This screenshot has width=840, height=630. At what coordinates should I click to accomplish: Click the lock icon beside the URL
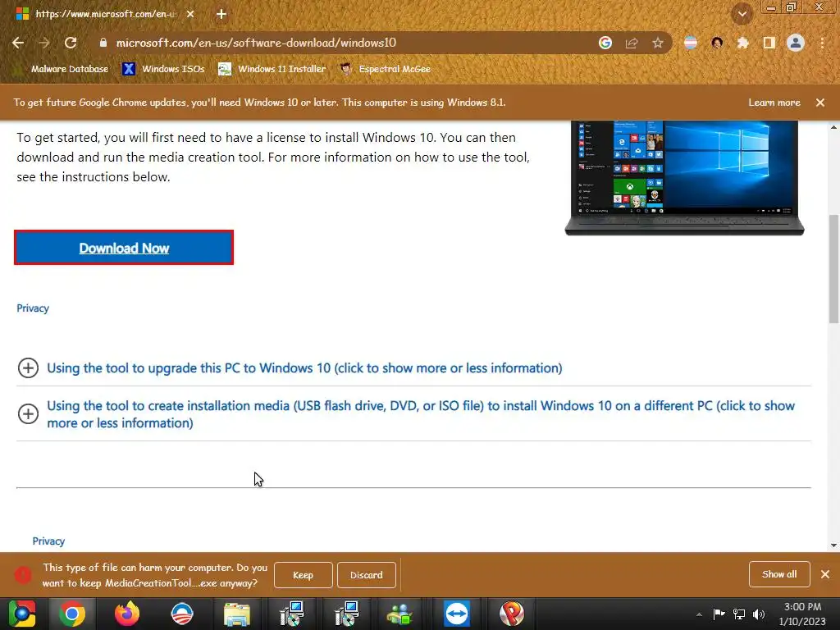pyautogui.click(x=103, y=43)
